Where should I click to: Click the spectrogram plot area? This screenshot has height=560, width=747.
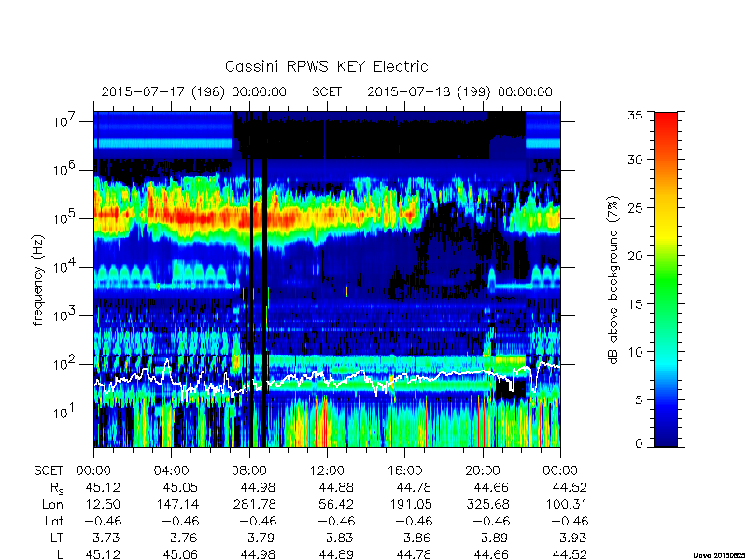327,279
